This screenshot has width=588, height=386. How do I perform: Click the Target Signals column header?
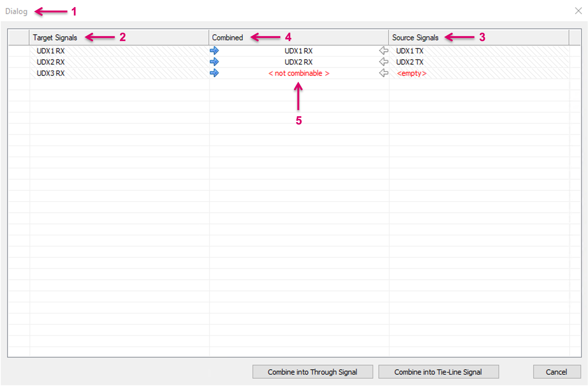pos(55,38)
